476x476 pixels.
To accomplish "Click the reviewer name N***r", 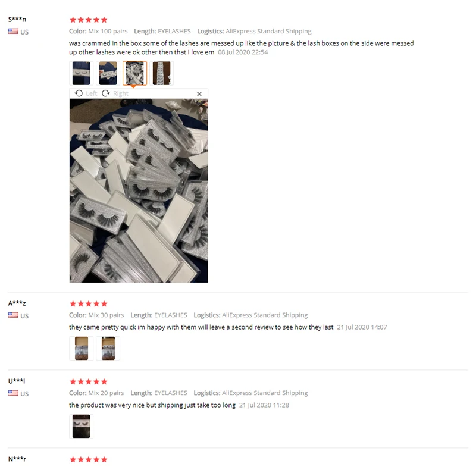I will [x=17, y=459].
